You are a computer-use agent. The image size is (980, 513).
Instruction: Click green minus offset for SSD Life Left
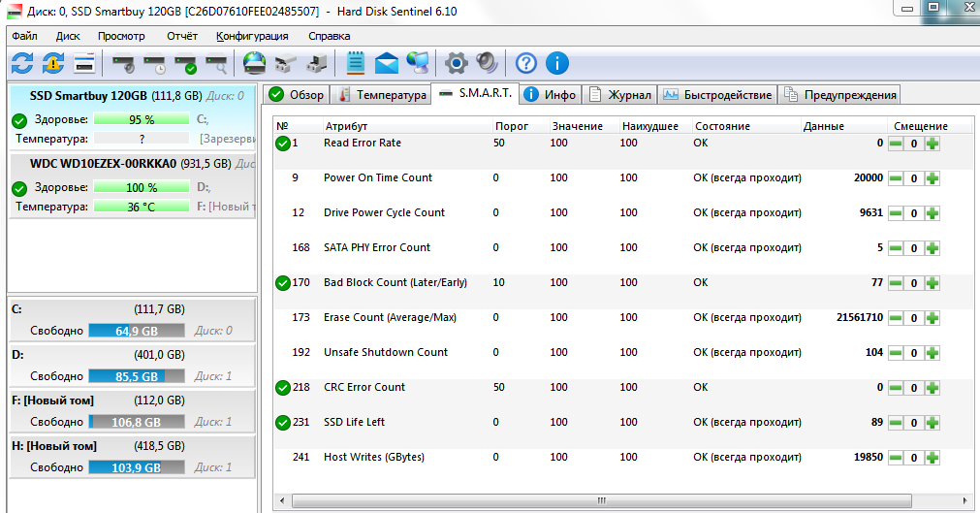click(x=896, y=423)
